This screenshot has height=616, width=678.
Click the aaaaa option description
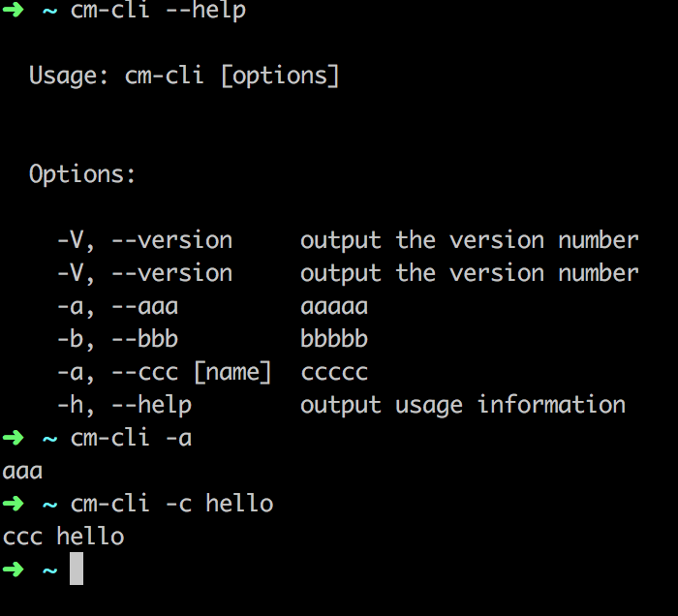(334, 306)
